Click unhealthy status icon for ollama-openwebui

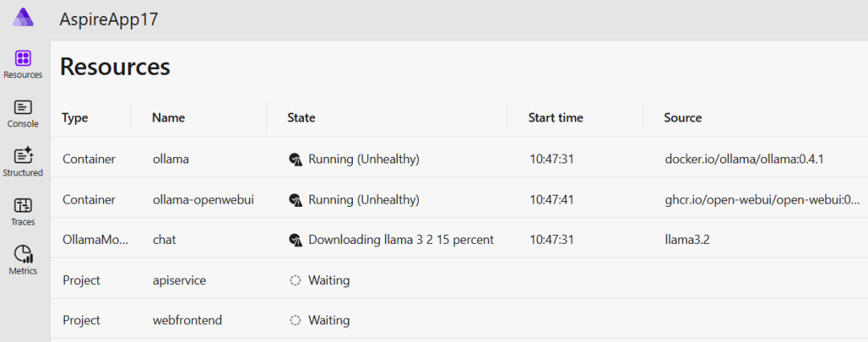click(x=295, y=200)
